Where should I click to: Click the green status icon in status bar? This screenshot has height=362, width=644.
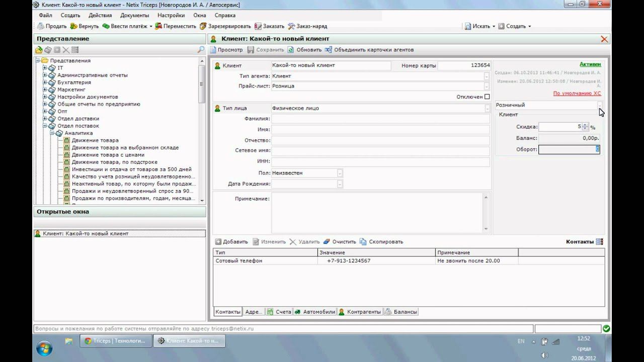(606, 329)
